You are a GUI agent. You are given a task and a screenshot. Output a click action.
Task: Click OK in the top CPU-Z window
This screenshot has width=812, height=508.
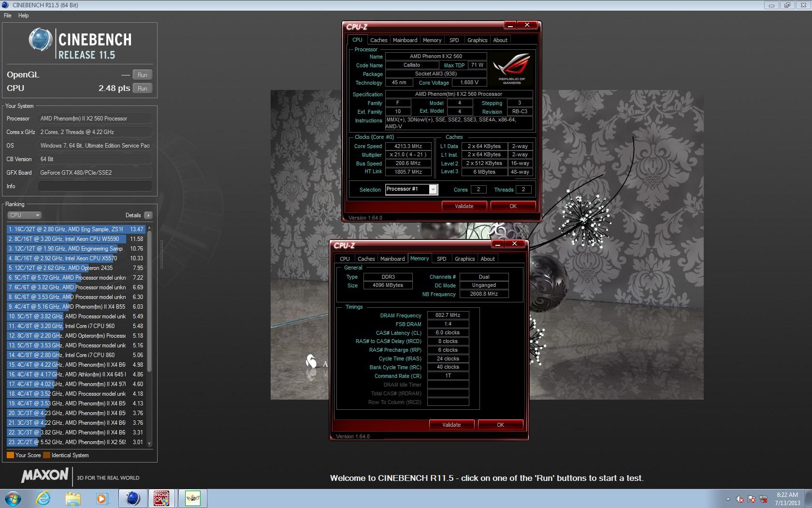[513, 206]
